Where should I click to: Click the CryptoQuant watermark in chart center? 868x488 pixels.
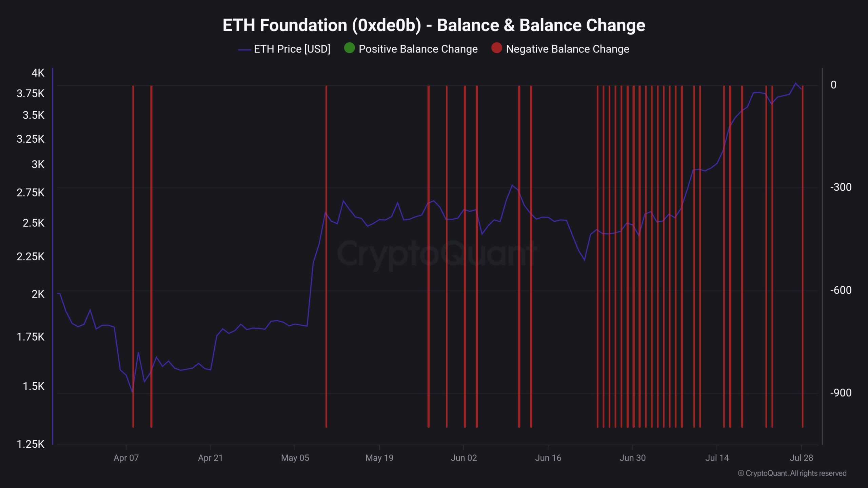(x=437, y=253)
